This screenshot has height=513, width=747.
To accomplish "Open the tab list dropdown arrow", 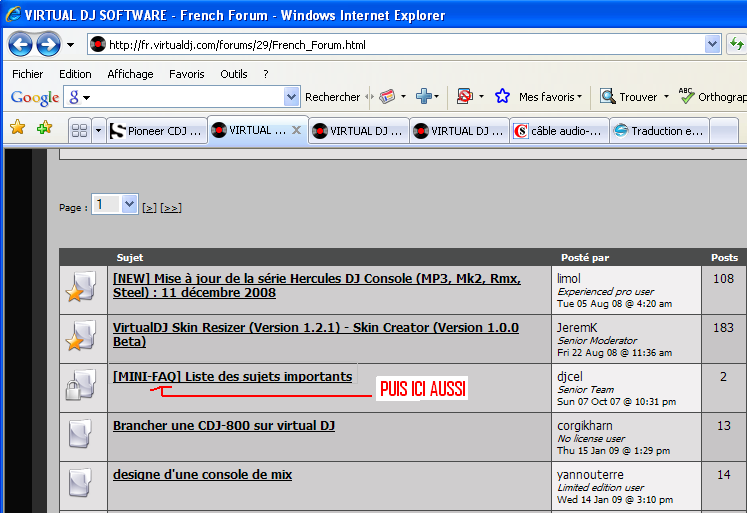I will tap(98, 131).
